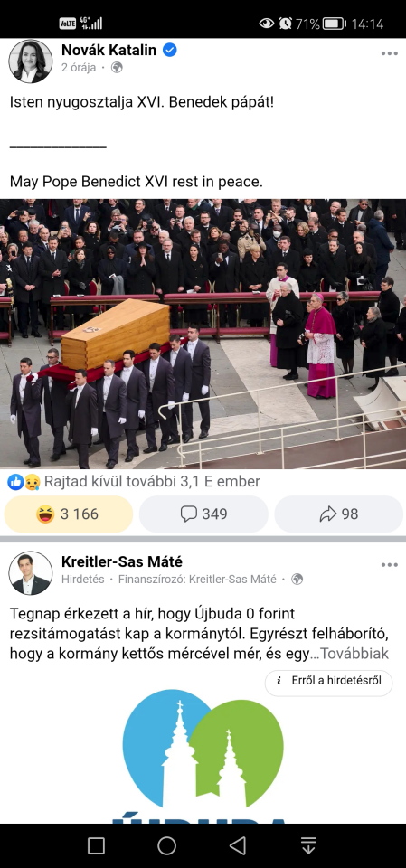Toggle the Haha reaction button showing 3 166
406x868 pixels.
tap(69, 514)
